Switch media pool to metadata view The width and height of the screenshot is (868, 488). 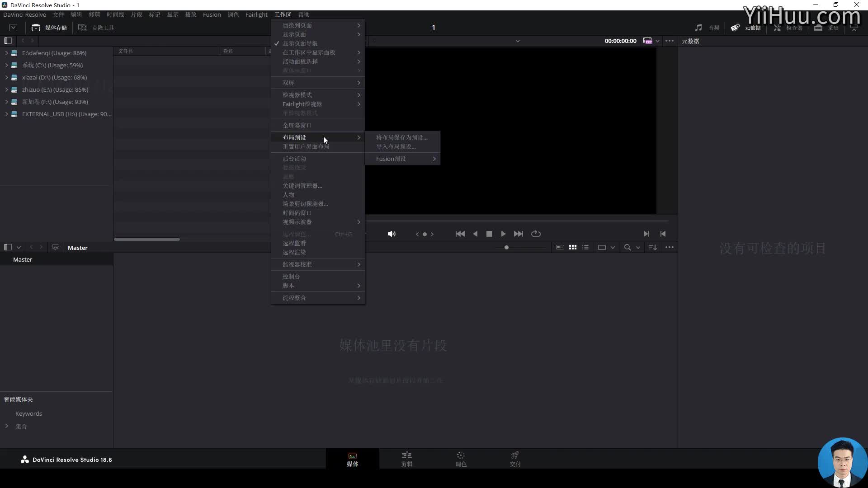click(560, 247)
